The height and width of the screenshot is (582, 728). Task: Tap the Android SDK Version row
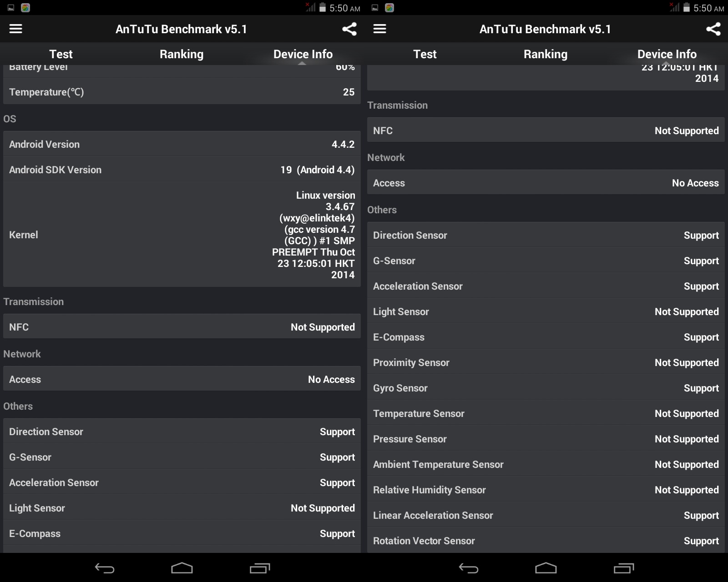coord(182,170)
